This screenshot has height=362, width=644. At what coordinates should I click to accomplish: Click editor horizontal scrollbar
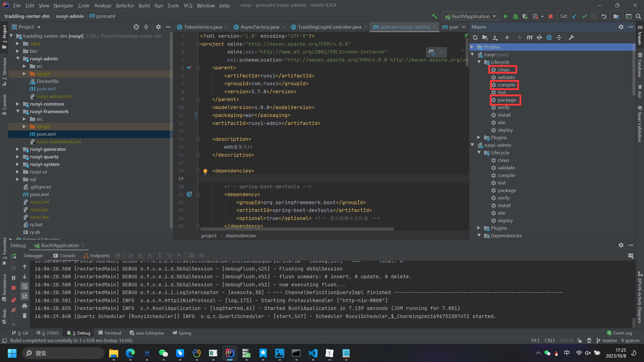click(x=297, y=229)
